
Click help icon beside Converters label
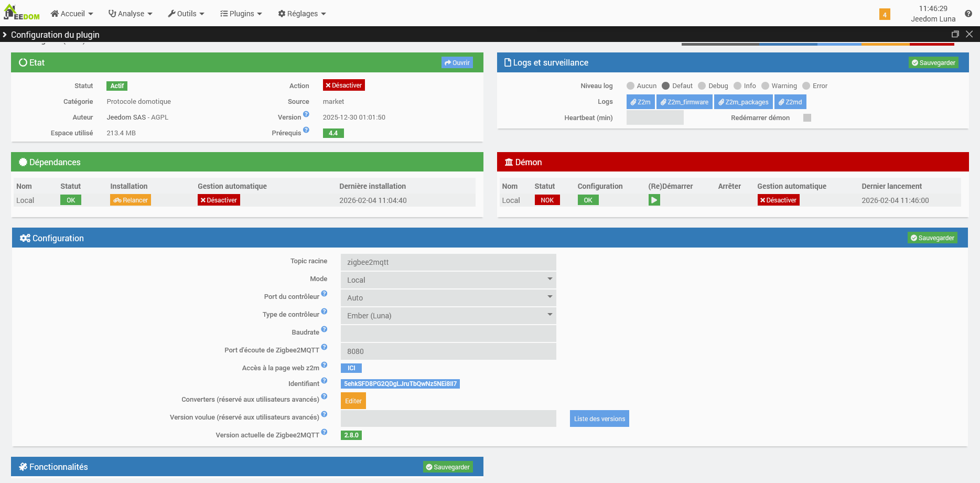324,396
